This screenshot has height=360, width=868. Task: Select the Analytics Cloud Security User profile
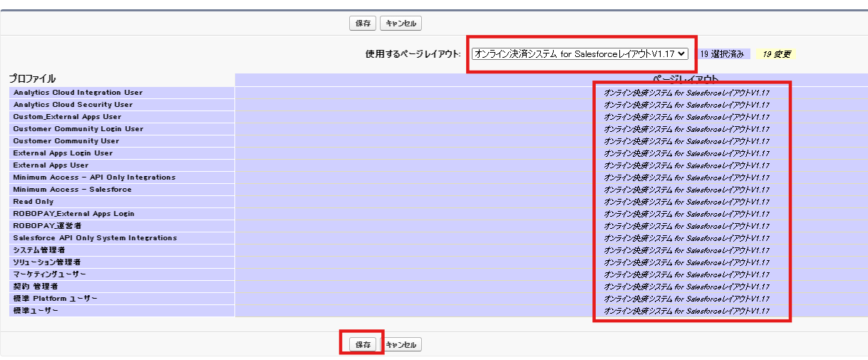tap(73, 105)
